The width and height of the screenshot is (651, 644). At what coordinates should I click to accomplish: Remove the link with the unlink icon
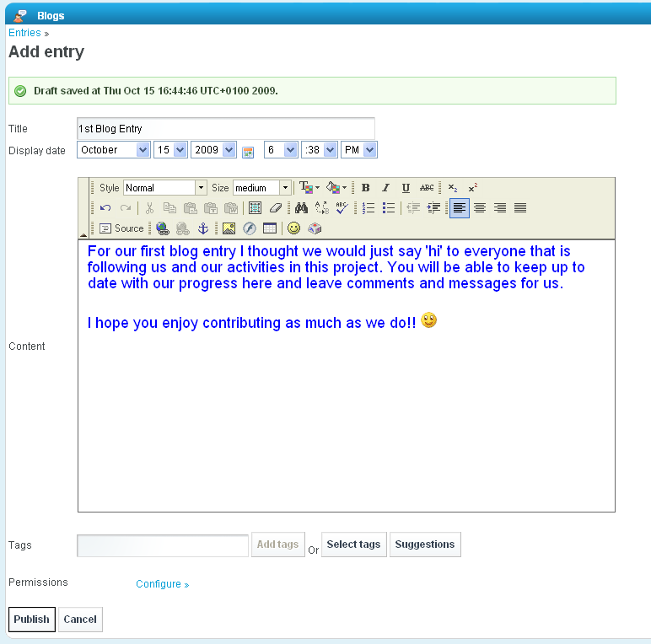(x=183, y=228)
